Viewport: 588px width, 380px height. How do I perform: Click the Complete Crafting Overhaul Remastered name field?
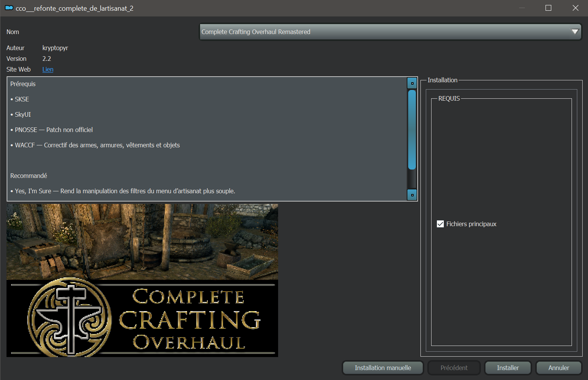point(390,32)
